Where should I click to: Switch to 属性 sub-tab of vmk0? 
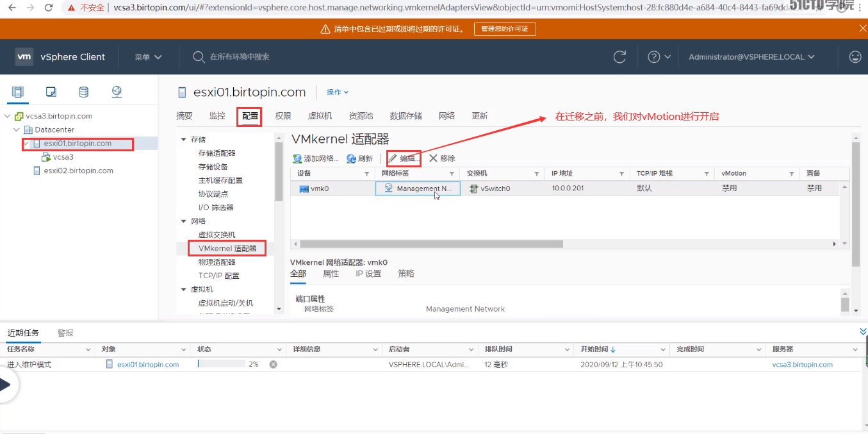tap(331, 274)
